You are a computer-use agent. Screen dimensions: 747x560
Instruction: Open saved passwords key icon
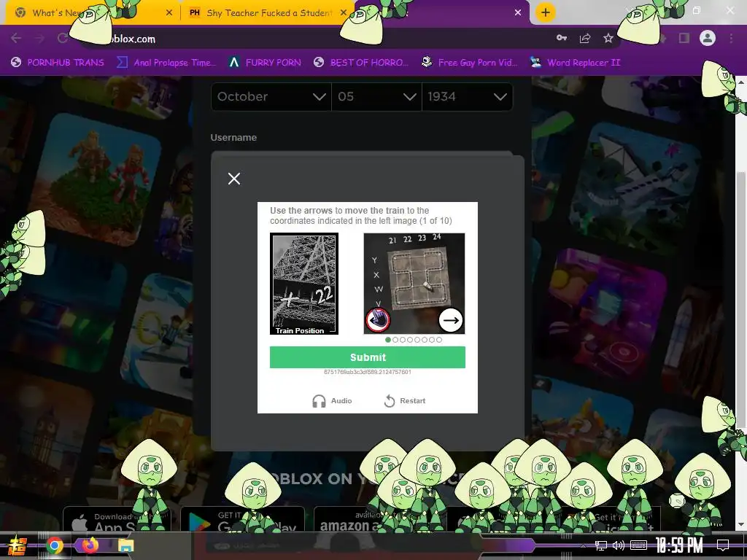[562, 38]
